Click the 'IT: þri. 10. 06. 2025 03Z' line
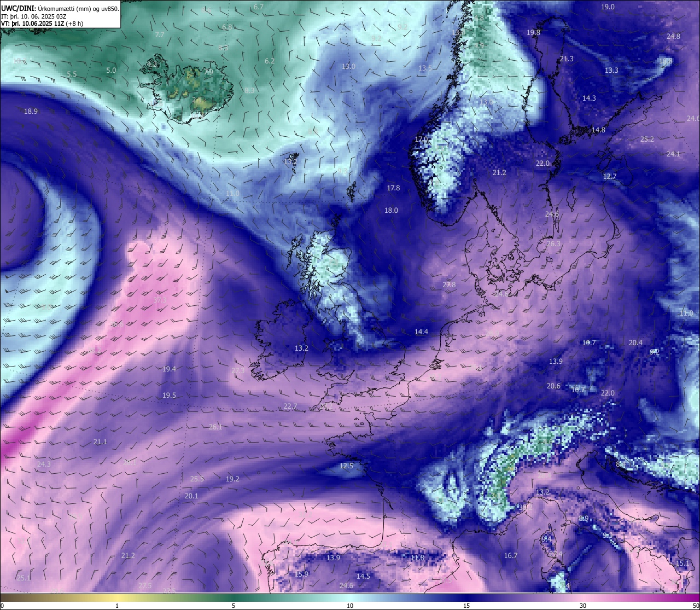 34,16
